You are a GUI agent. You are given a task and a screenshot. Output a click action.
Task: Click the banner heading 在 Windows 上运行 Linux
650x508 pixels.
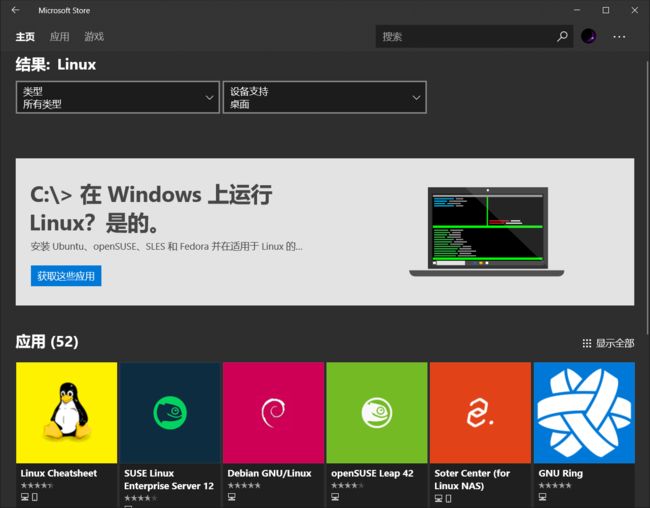tap(151, 209)
